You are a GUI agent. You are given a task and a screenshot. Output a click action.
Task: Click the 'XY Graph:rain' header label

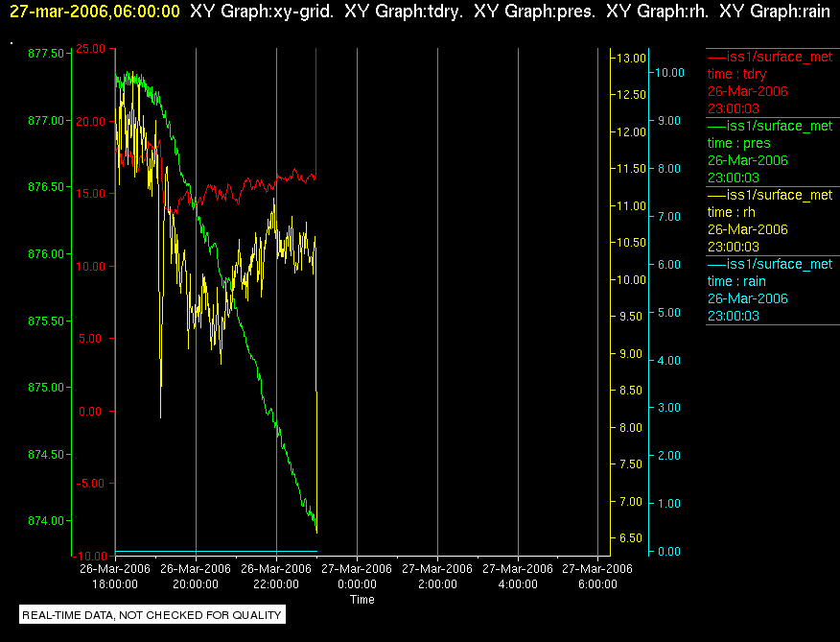[775, 12]
